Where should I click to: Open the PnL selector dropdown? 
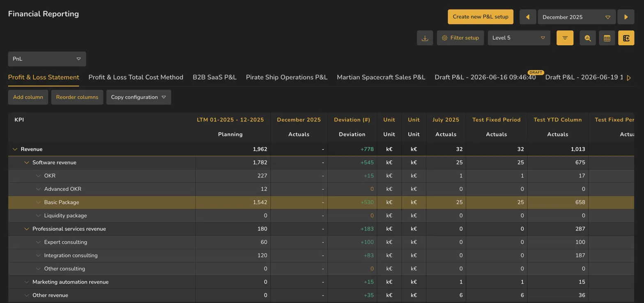point(47,59)
